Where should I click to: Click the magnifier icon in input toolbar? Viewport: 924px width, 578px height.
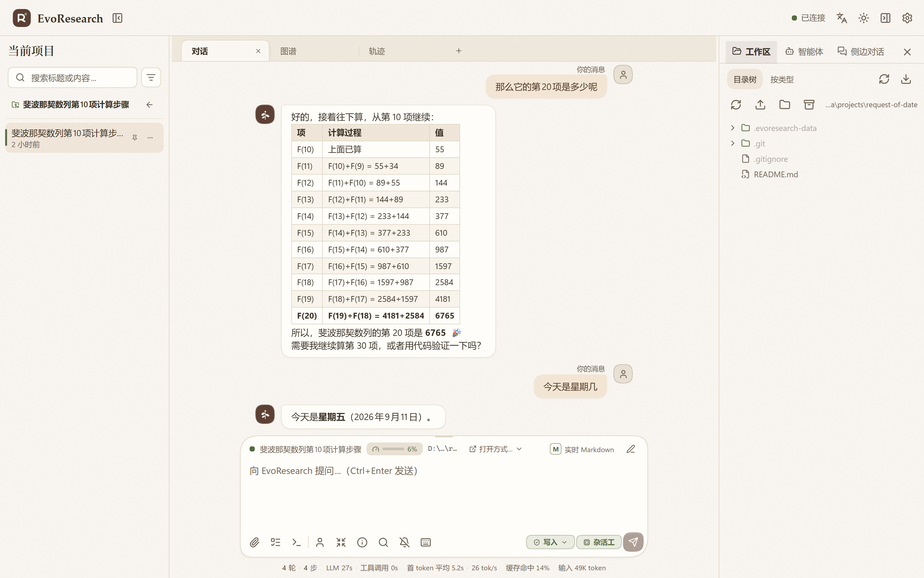tap(383, 542)
